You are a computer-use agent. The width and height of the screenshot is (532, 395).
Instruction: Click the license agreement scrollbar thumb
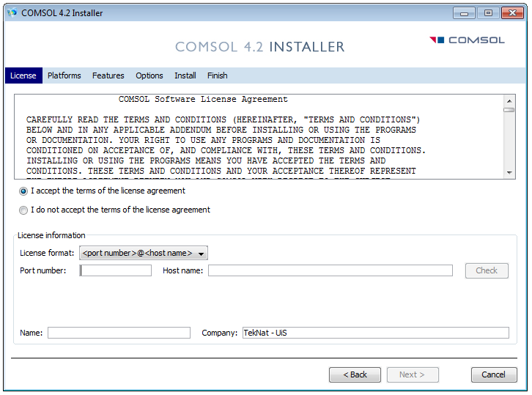(509, 110)
